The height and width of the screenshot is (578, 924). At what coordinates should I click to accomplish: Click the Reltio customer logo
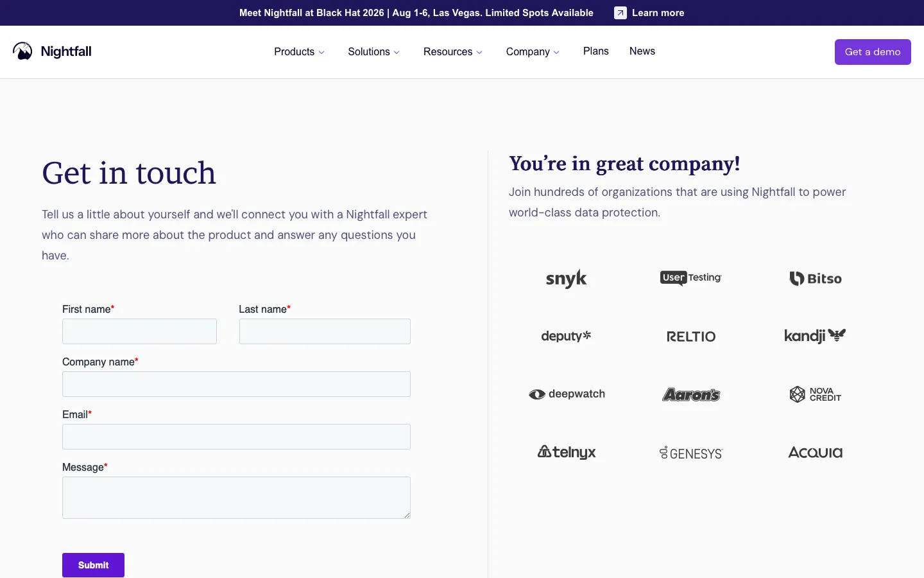691,337
